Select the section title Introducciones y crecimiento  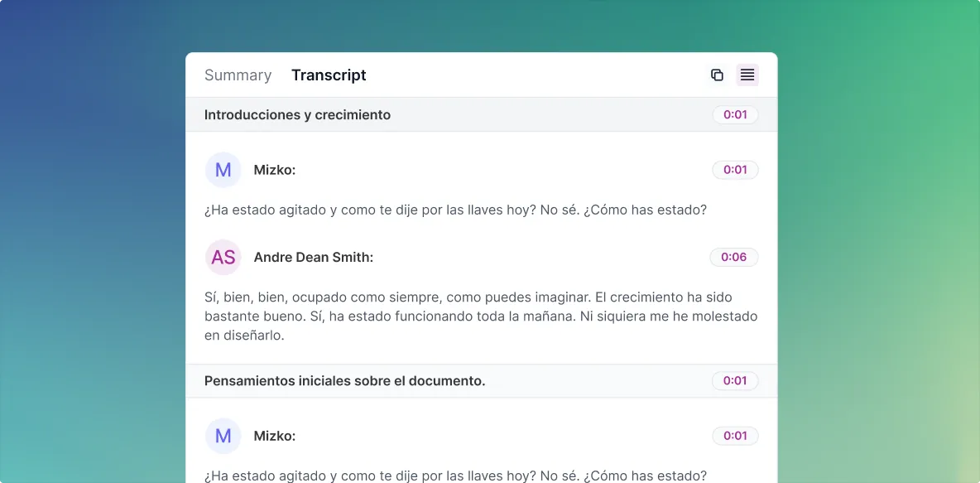point(297,114)
